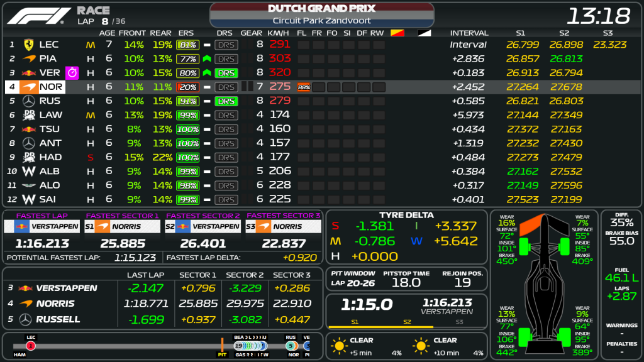
Task: Click the McLaren logo beside PIA
Action: pyautogui.click(x=28, y=58)
